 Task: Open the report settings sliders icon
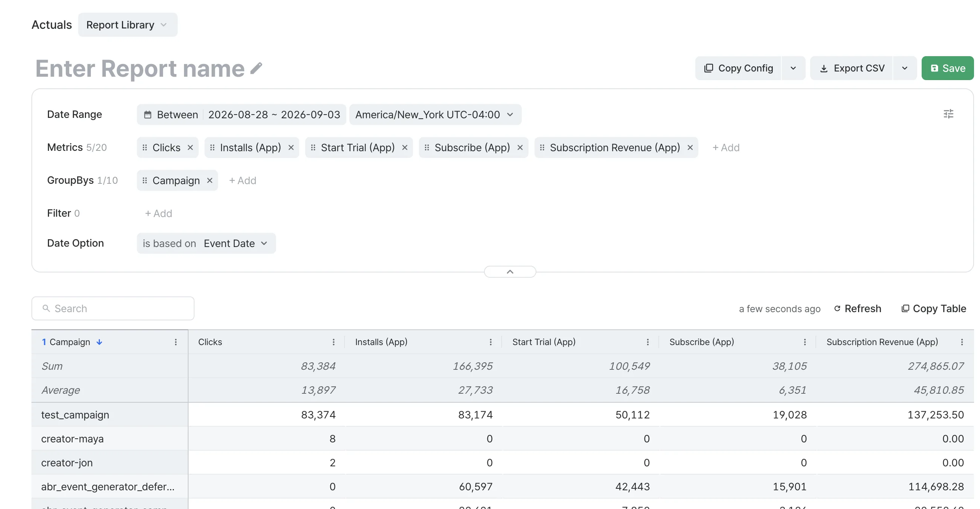(x=948, y=114)
